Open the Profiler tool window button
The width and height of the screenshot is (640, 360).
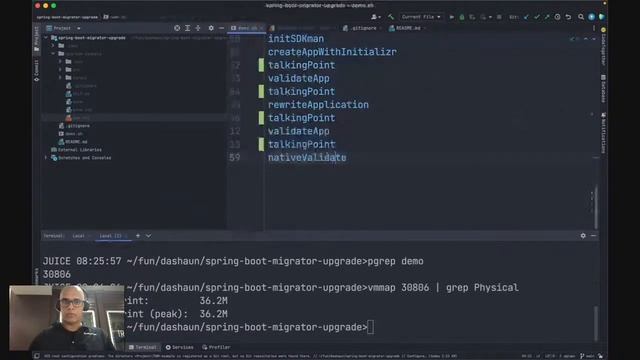[216, 347]
